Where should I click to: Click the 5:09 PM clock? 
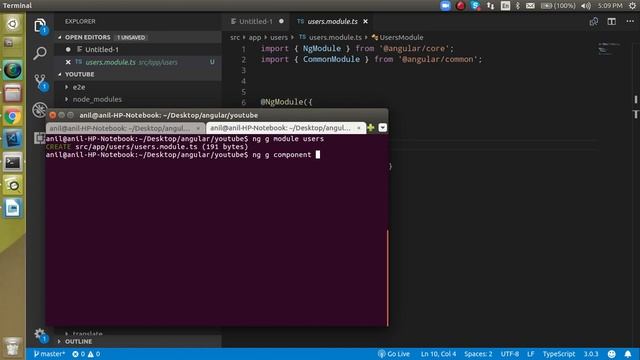(610, 6)
